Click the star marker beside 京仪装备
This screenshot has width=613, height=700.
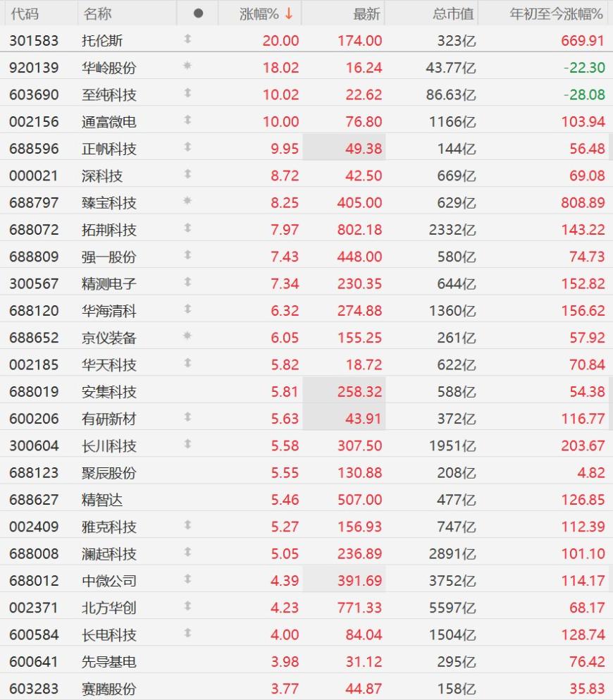point(187,336)
